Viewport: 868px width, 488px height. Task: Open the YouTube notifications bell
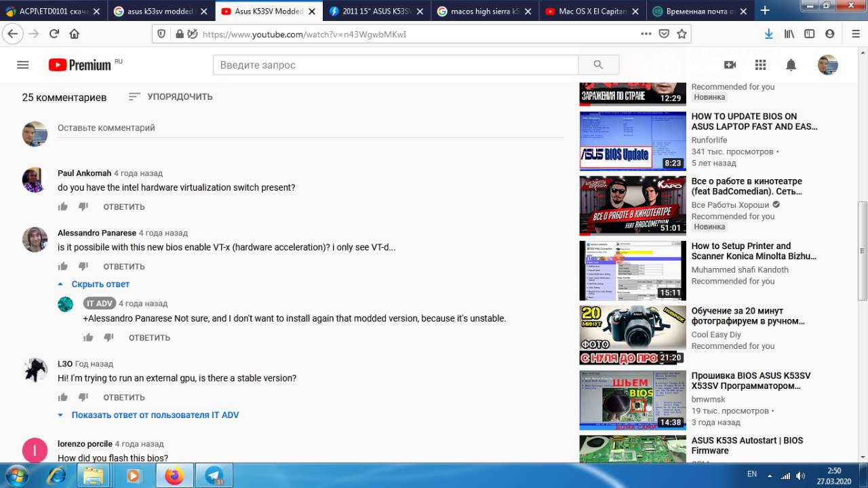coord(791,65)
